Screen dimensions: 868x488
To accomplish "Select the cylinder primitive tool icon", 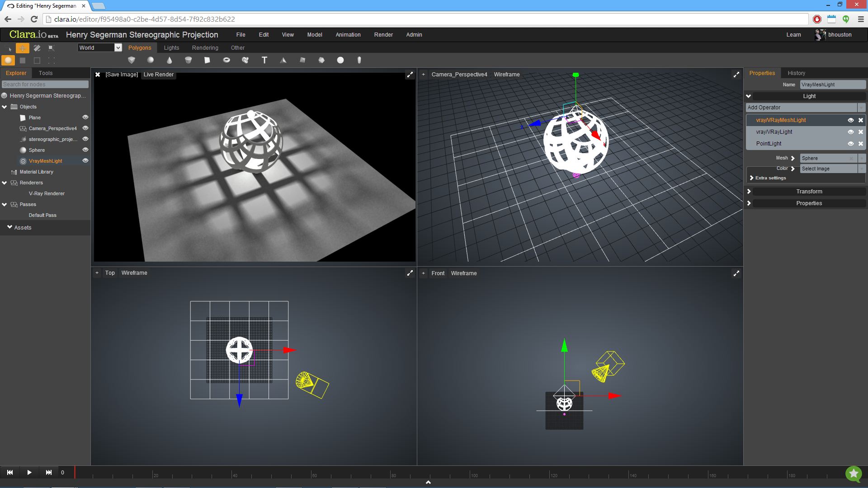I will pos(189,60).
